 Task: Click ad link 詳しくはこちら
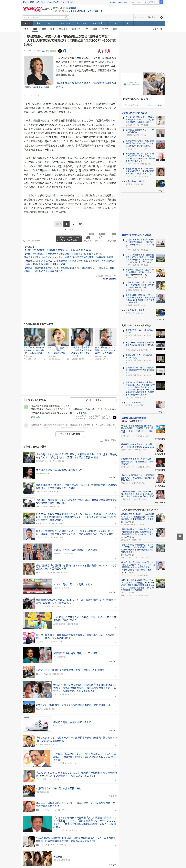pyautogui.click(x=155, y=105)
